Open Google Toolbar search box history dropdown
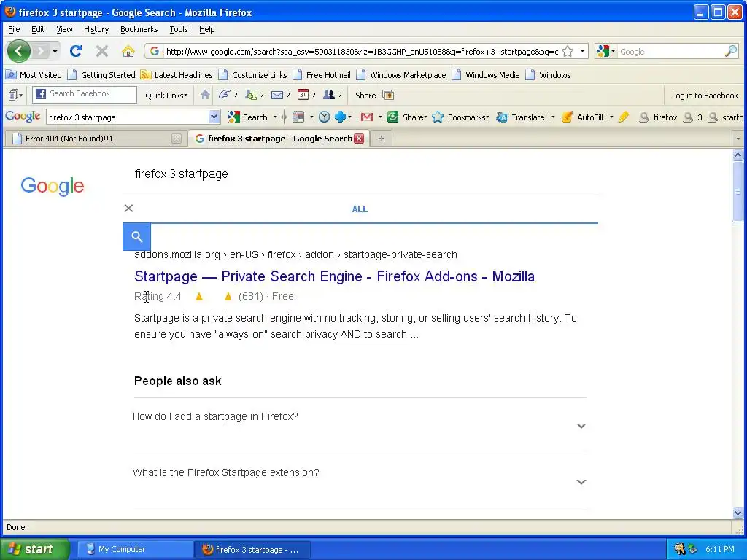 214,117
